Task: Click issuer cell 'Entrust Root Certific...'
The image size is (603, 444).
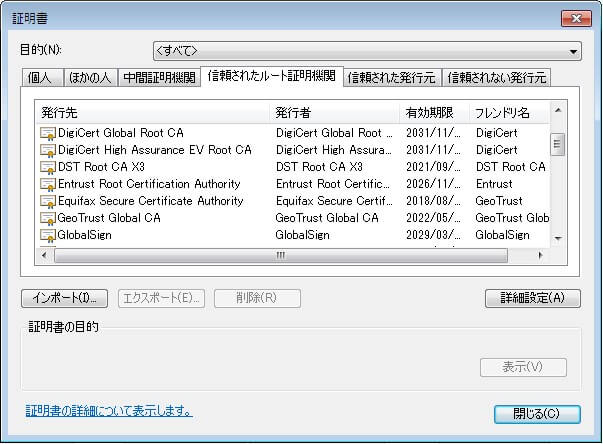Action: click(333, 184)
